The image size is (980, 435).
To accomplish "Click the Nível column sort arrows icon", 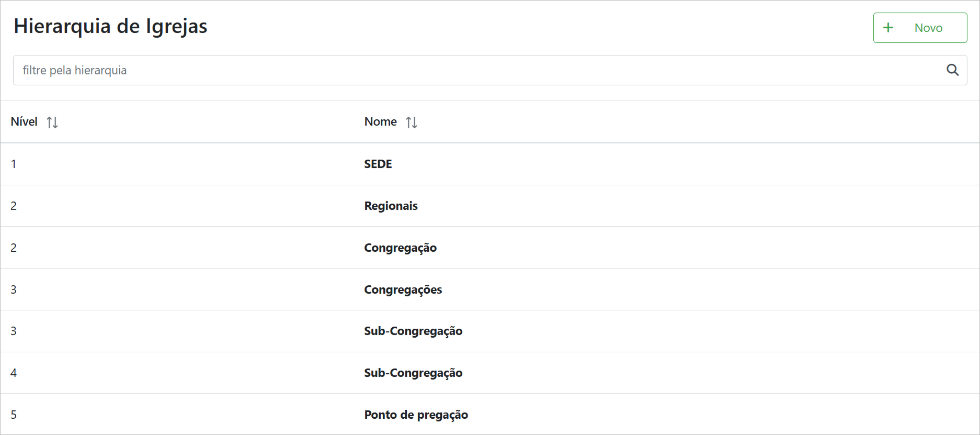I will (52, 122).
